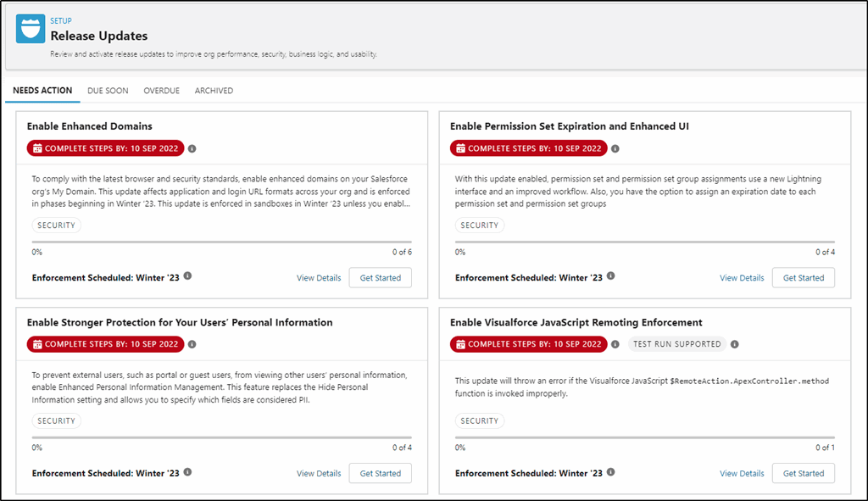Select the Archived tab
Image resolution: width=868 pixels, height=501 pixels.
(x=214, y=91)
